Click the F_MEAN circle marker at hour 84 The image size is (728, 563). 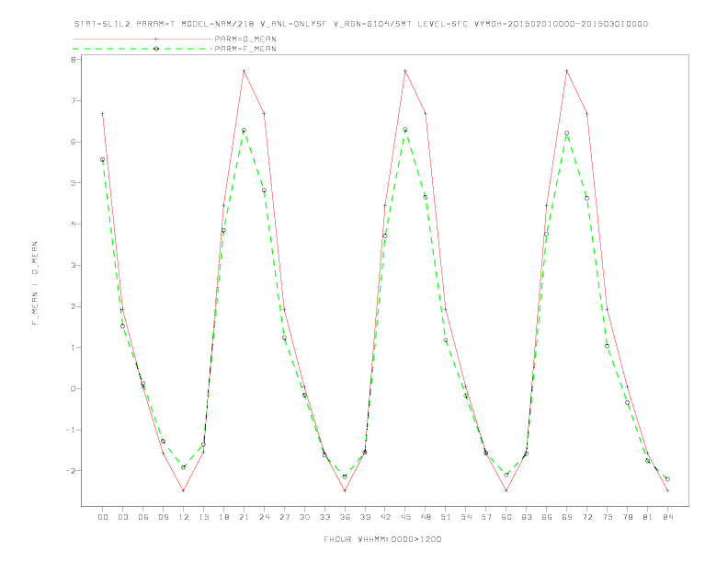(x=667, y=479)
